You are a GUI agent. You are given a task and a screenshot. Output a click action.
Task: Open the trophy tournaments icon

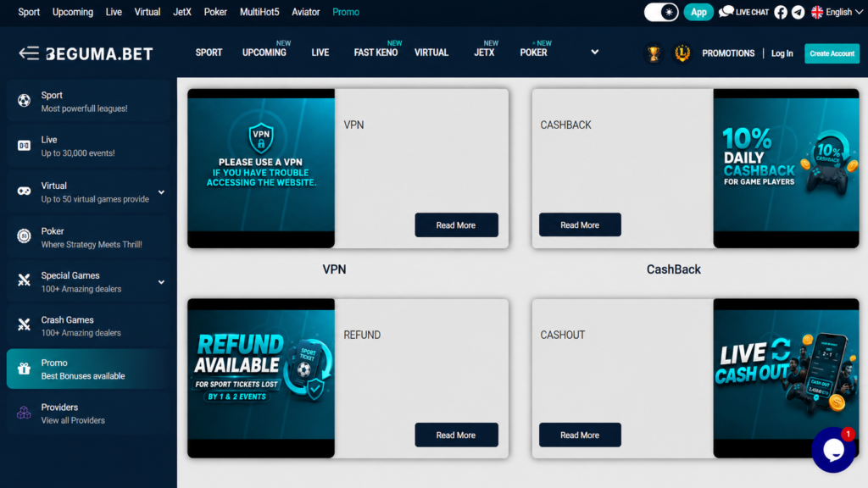[654, 53]
